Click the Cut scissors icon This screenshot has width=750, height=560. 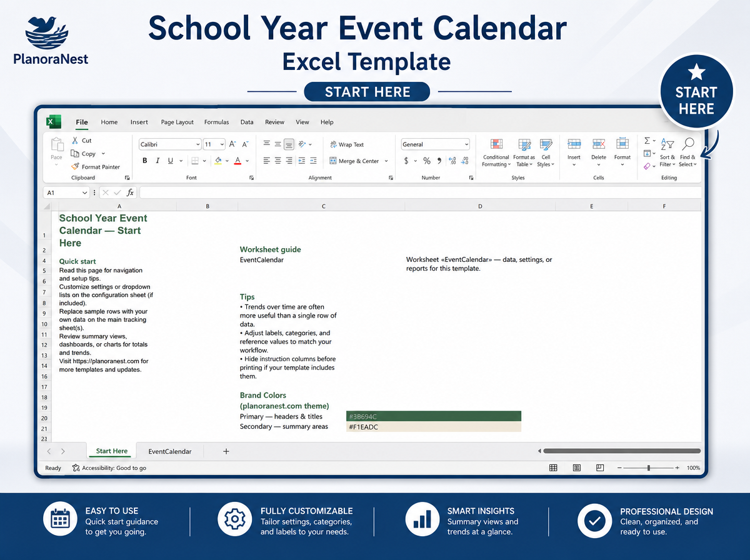click(x=75, y=141)
